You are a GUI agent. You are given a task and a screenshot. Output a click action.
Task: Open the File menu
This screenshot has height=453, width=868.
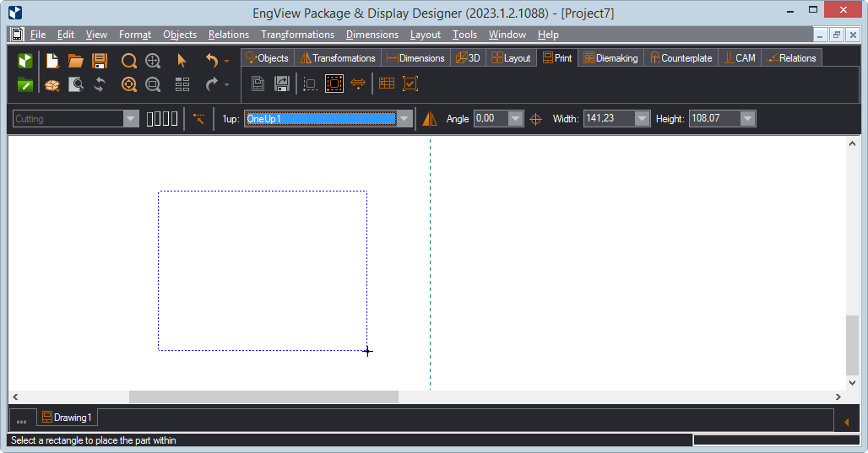38,35
